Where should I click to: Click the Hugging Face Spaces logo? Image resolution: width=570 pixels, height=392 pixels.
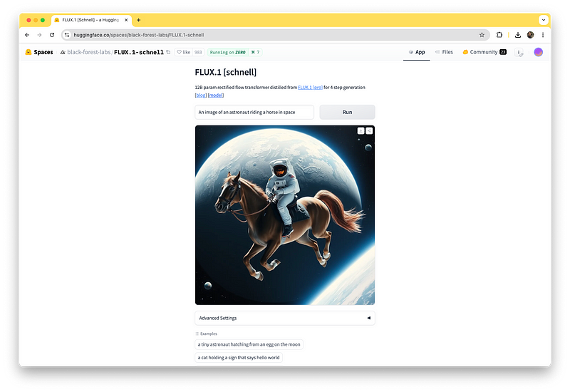[x=39, y=52]
